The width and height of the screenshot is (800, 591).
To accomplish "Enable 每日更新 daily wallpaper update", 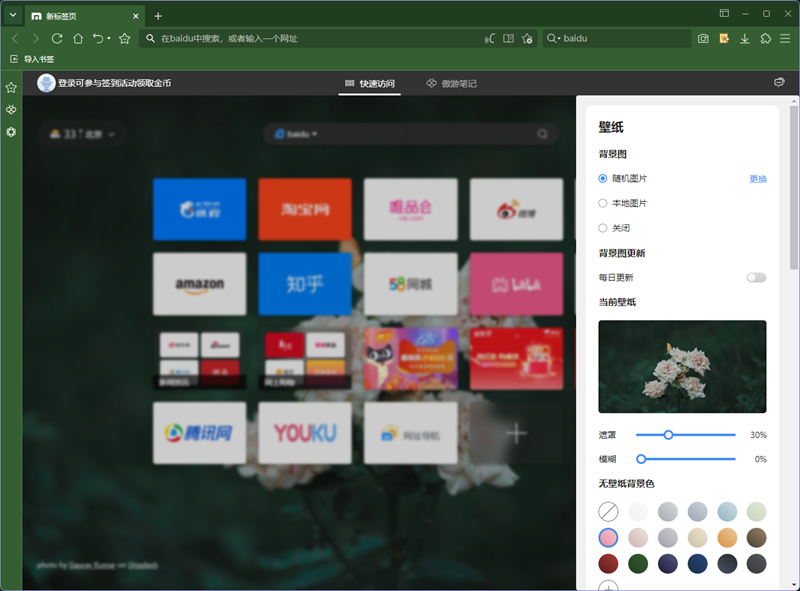I will [x=755, y=277].
